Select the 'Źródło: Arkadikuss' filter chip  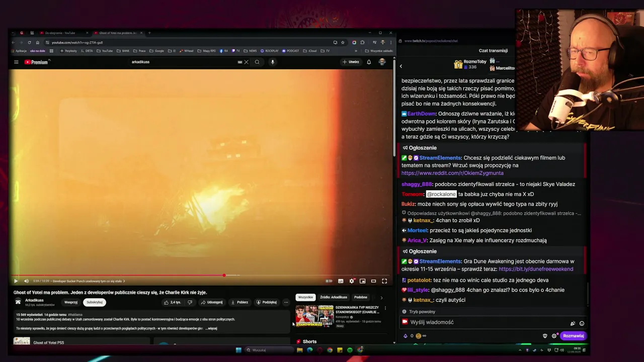point(334,297)
